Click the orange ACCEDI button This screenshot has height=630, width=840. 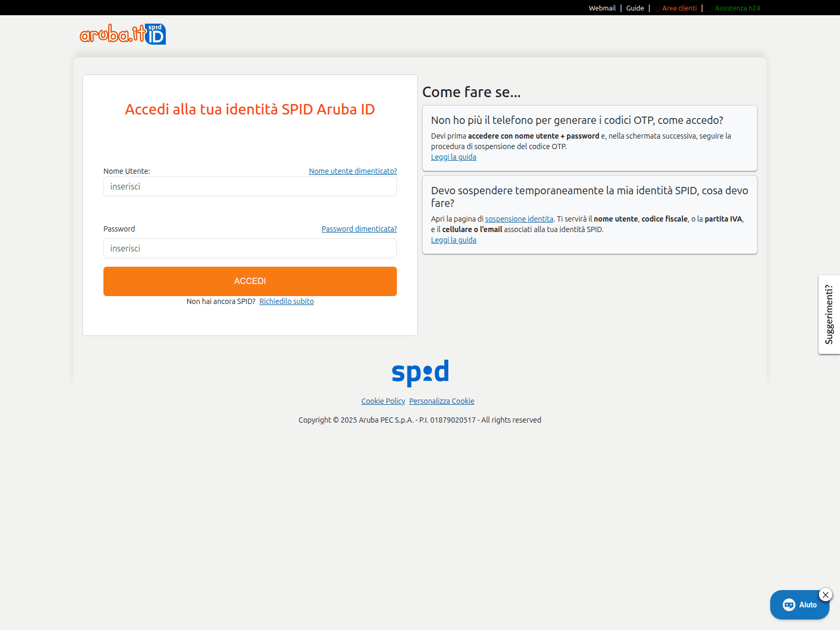(x=250, y=281)
